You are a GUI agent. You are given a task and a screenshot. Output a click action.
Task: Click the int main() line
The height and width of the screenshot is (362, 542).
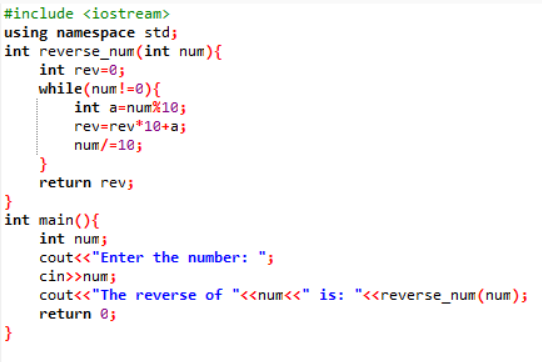pos(52,221)
